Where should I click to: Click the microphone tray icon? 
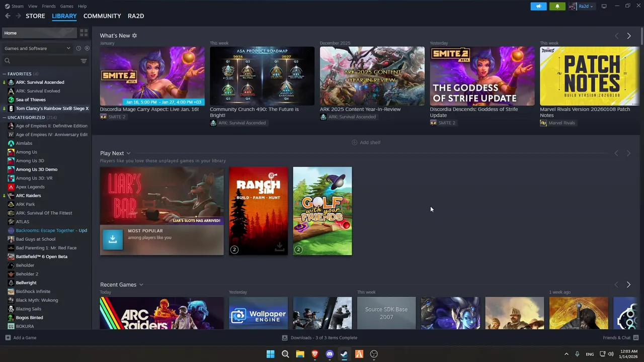[577, 354]
